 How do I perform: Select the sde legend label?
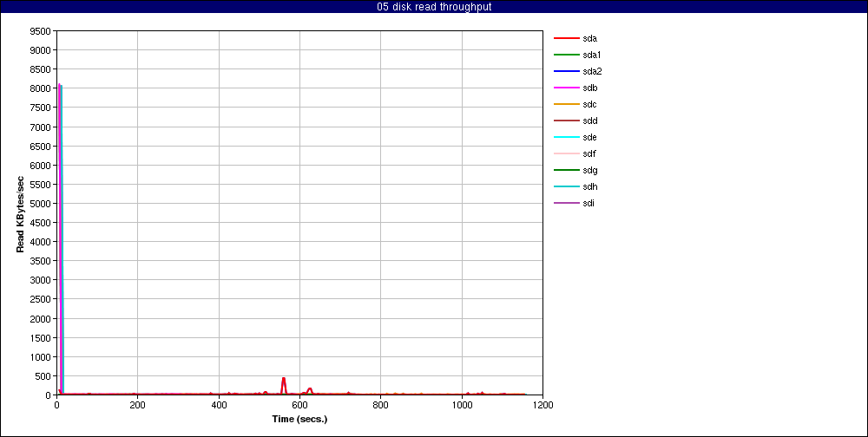(x=589, y=137)
